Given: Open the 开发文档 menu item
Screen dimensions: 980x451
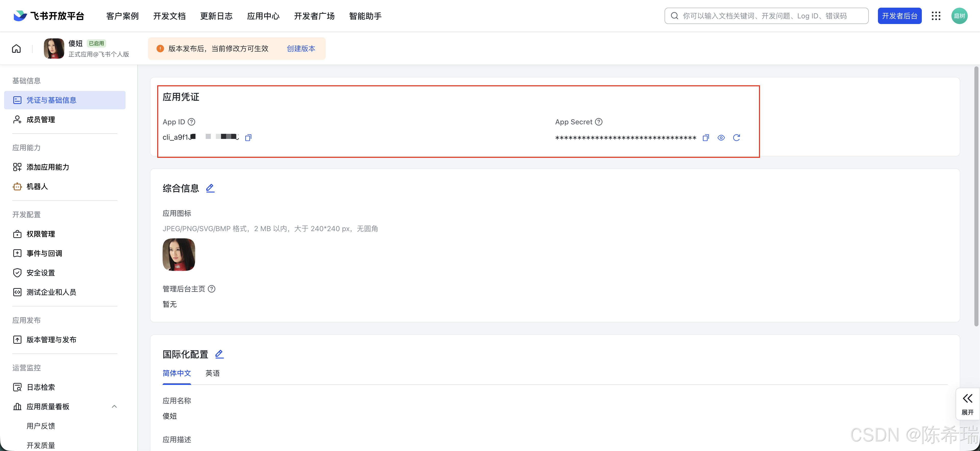Looking at the screenshot, I should pyautogui.click(x=169, y=16).
